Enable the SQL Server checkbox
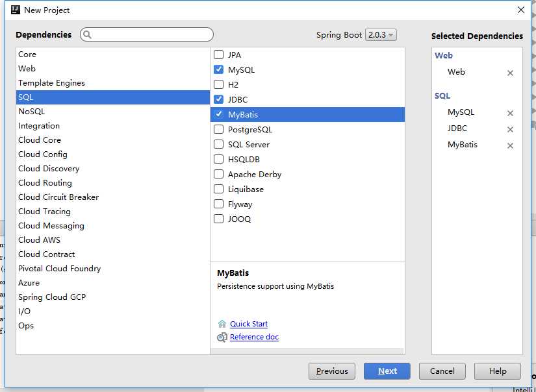The width and height of the screenshot is (536, 392). [218, 145]
